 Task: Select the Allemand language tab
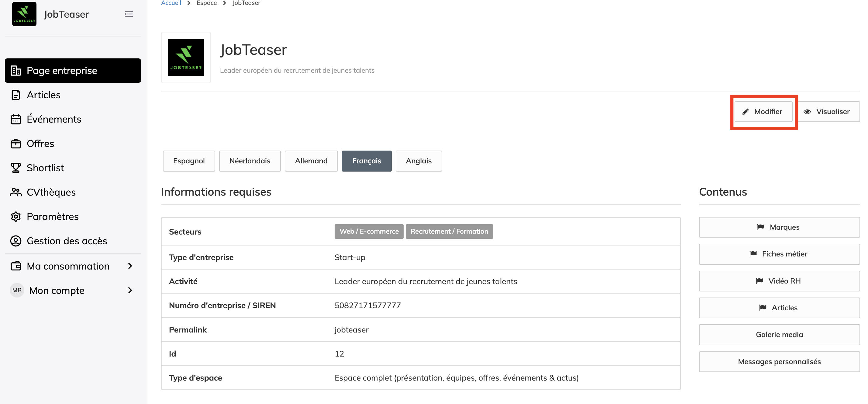tap(311, 161)
